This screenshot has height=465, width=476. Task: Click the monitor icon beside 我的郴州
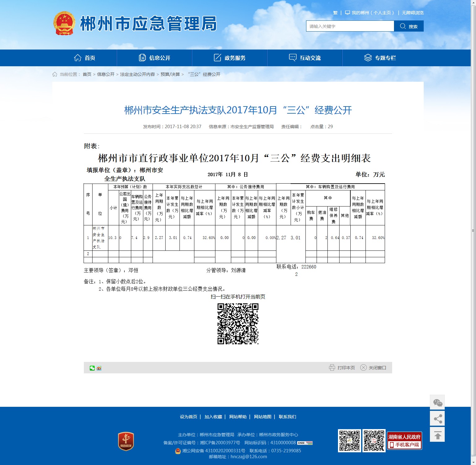point(348,13)
